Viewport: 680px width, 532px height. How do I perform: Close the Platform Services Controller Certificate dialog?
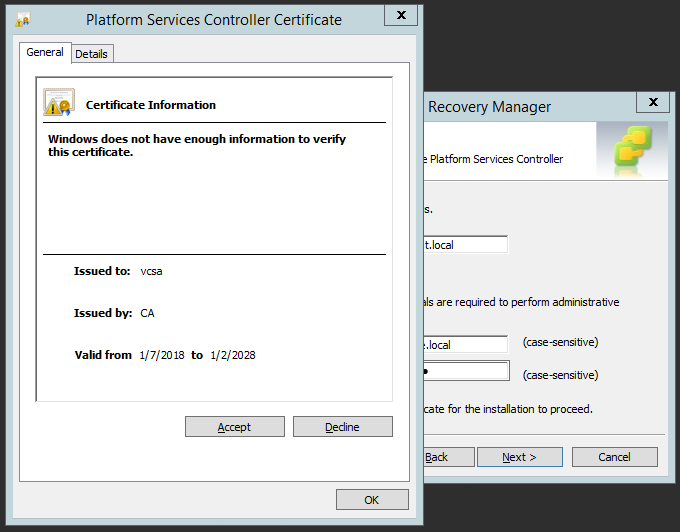tap(400, 16)
